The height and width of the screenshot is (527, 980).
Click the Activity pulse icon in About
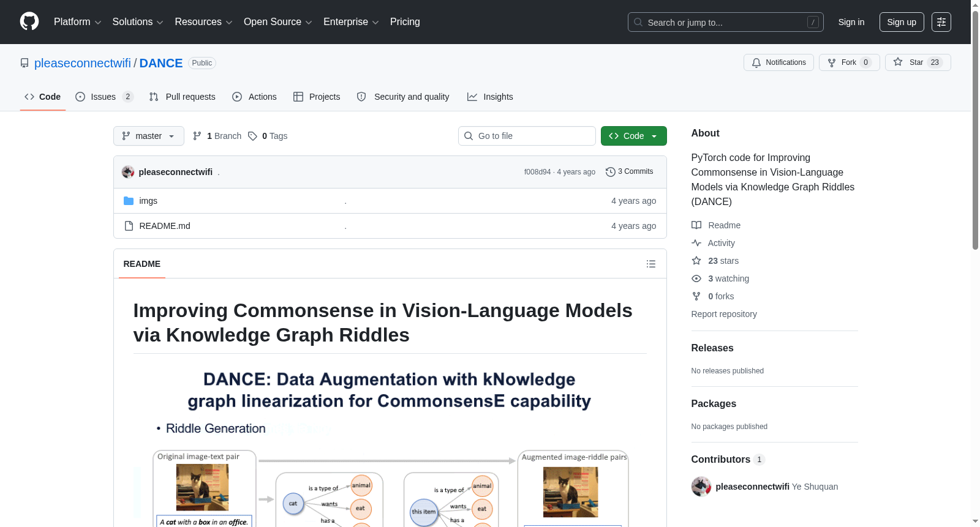pyautogui.click(x=696, y=243)
